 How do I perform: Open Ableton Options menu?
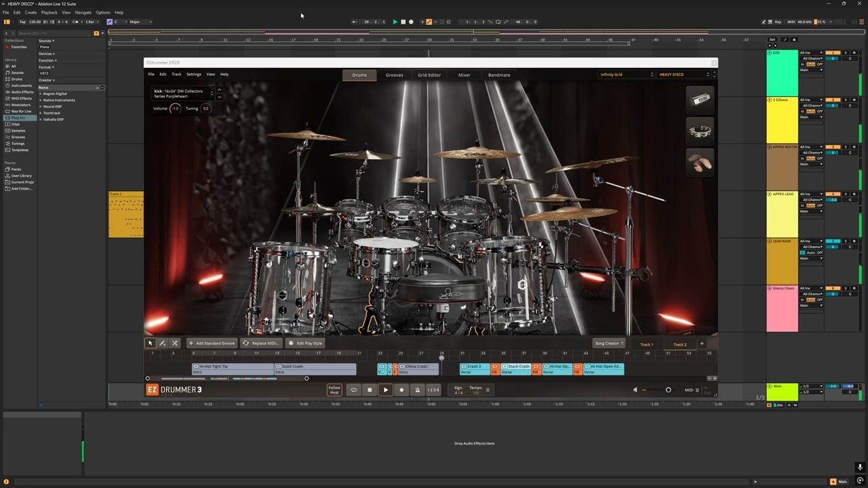coord(103,12)
